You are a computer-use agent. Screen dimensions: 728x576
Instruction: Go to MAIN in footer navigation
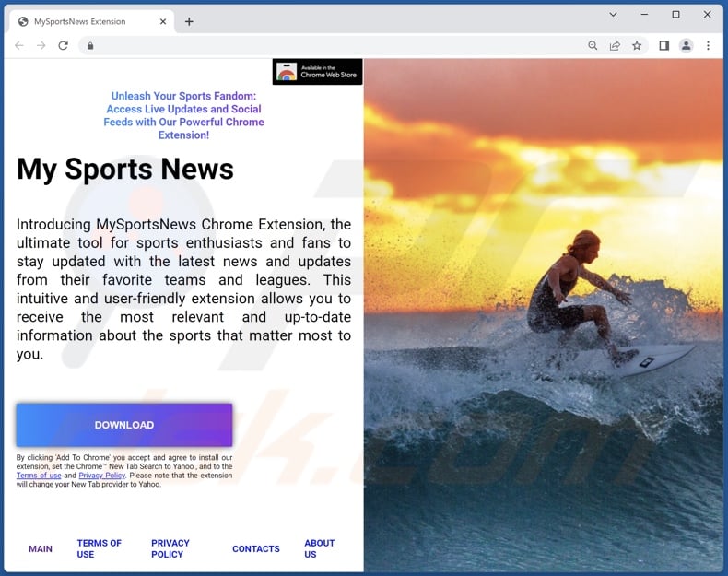[41, 548]
